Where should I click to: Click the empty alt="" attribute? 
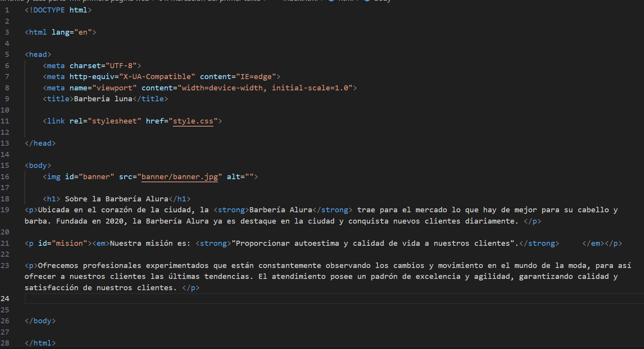point(240,177)
